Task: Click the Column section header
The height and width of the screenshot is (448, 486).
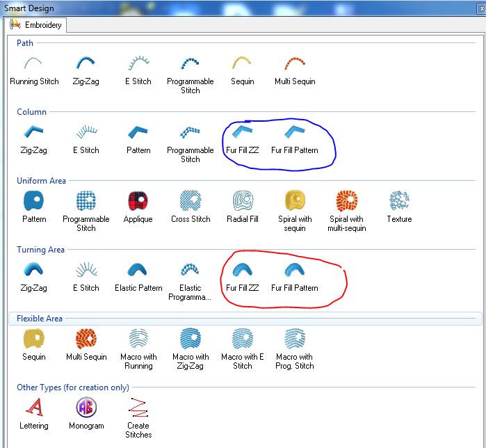Action: tap(31, 111)
